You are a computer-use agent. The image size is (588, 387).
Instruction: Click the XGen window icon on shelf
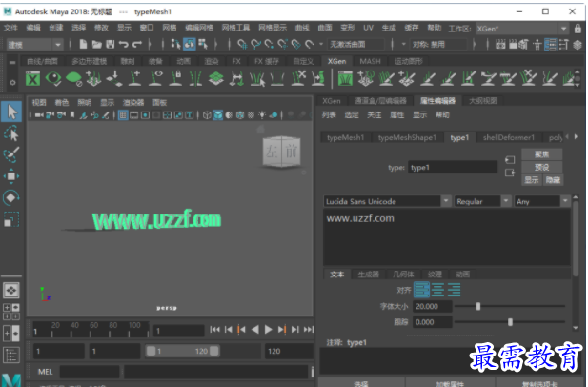33,79
